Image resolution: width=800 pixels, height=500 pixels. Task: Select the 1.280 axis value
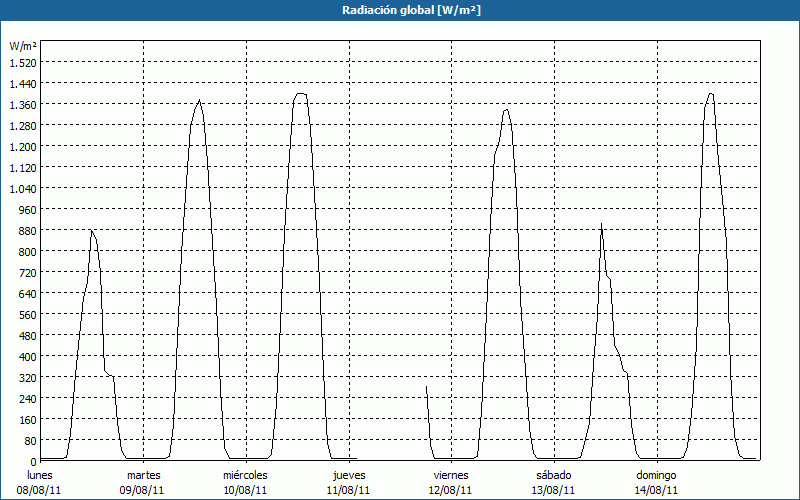click(x=23, y=126)
